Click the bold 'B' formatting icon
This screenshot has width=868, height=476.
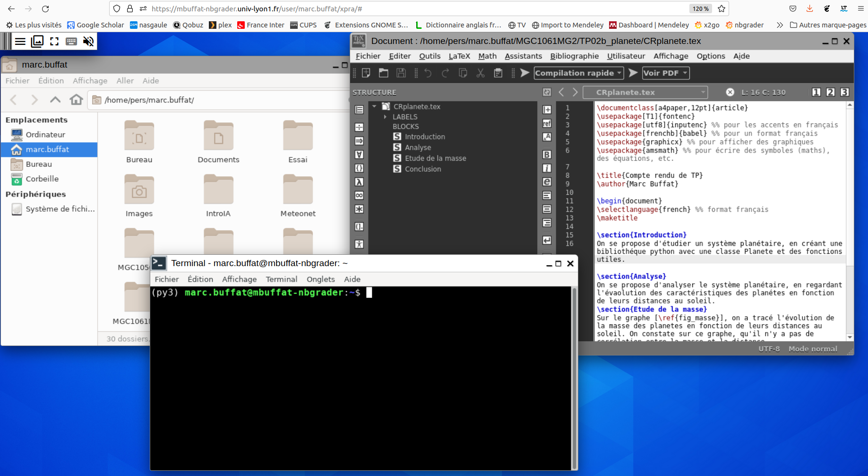(x=547, y=155)
